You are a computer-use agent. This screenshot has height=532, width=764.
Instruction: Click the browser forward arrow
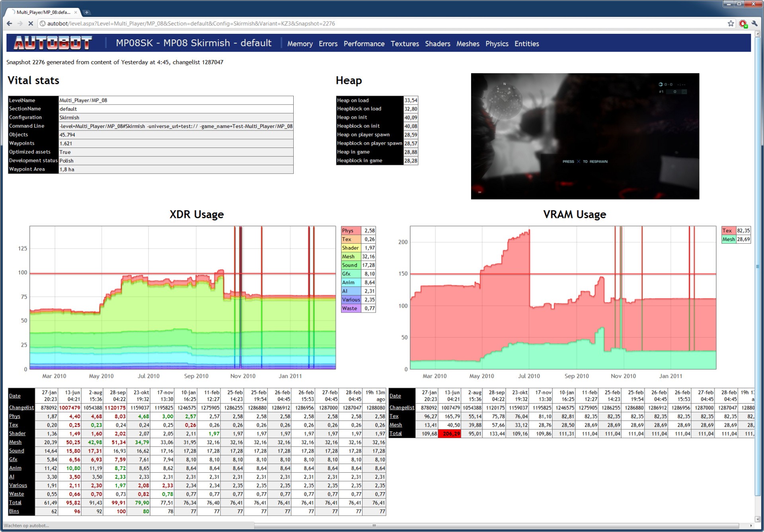(20, 23)
